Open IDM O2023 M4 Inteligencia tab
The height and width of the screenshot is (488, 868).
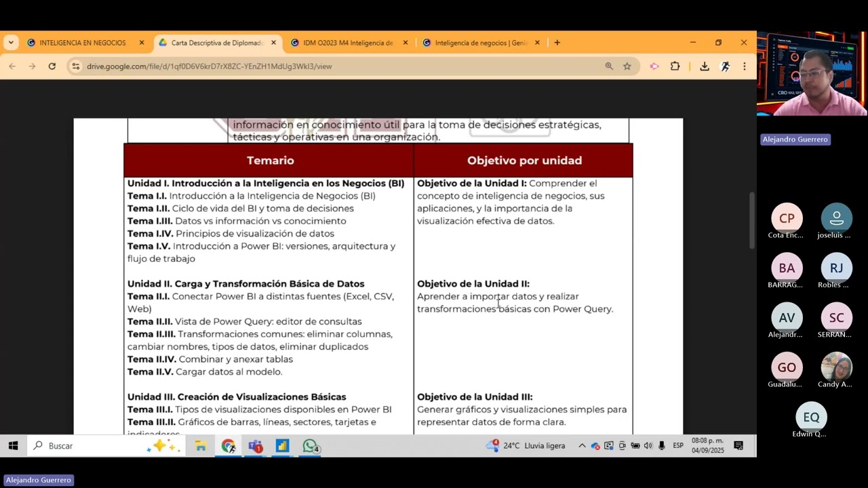click(x=349, y=43)
